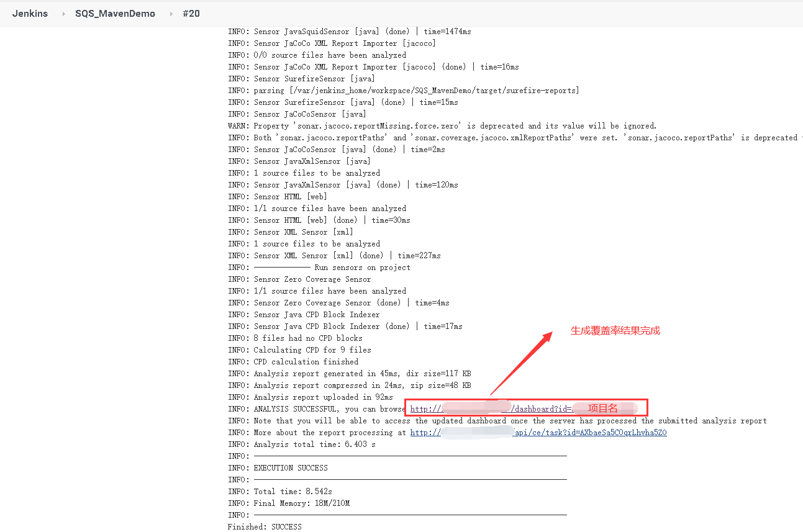The width and height of the screenshot is (803, 532).
Task: Select the SurefireSensor done time=15ms line
Action: point(343,102)
